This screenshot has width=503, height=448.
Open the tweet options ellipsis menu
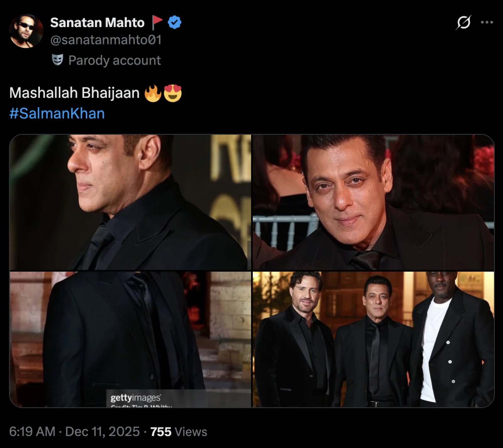[488, 22]
